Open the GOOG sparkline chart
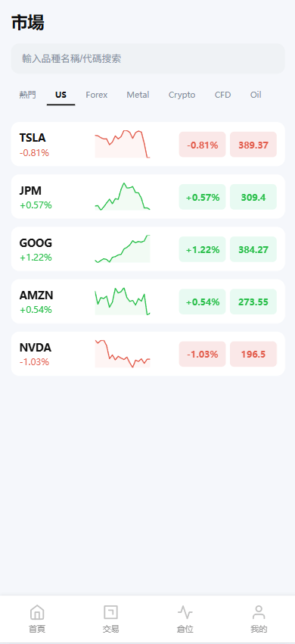Viewport: 295px width, 644px height. click(123, 249)
